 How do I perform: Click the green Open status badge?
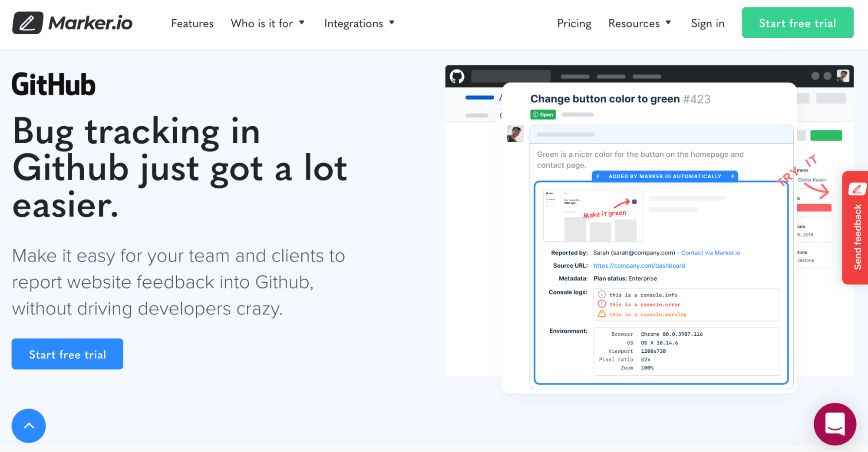click(543, 115)
